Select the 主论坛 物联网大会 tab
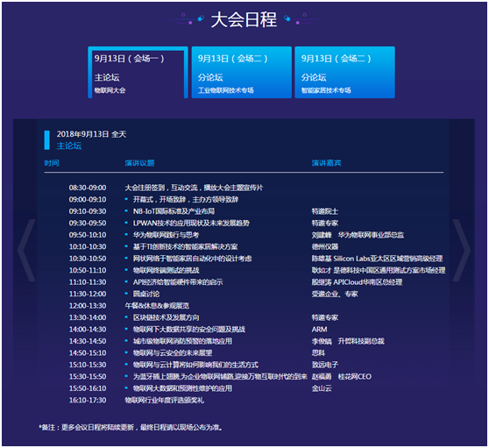The width and height of the screenshot is (489, 448). [138, 73]
